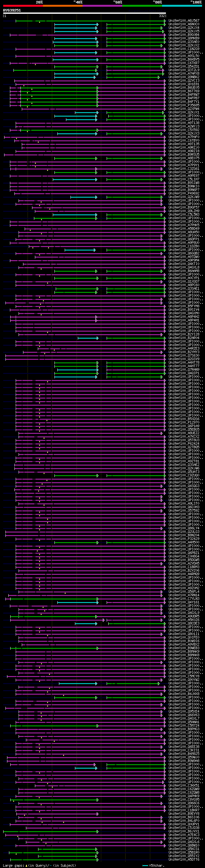The width and height of the screenshot is (205, 868).
Task: Select the UniRef100_B6AAM8 label
Action: [x=184, y=271]
